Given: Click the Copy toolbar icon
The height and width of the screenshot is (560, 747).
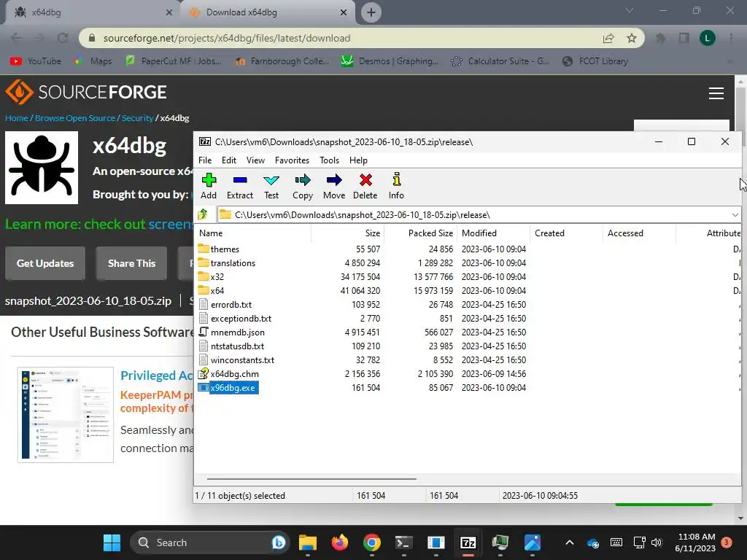Looking at the screenshot, I should pyautogui.click(x=303, y=186).
